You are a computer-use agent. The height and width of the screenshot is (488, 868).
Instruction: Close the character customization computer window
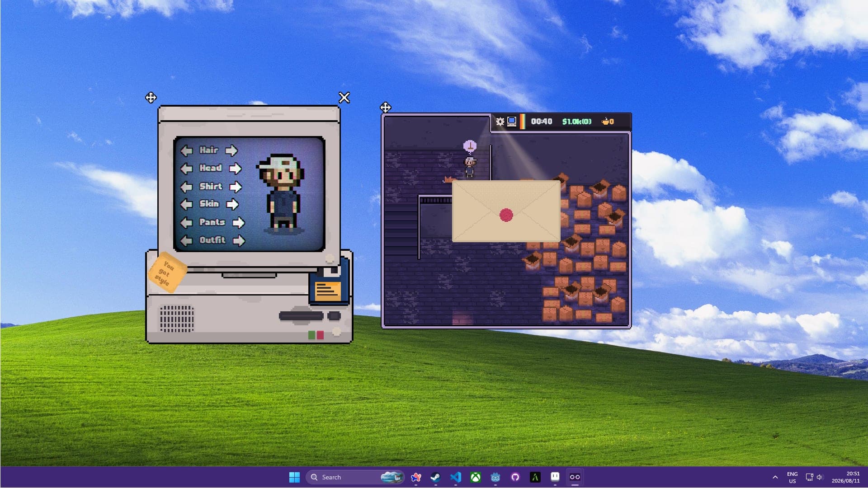click(x=344, y=98)
